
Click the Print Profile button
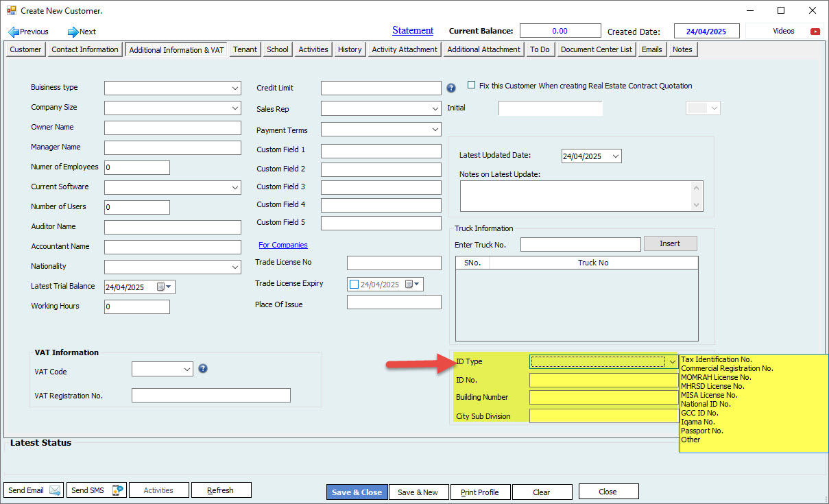[480, 492]
